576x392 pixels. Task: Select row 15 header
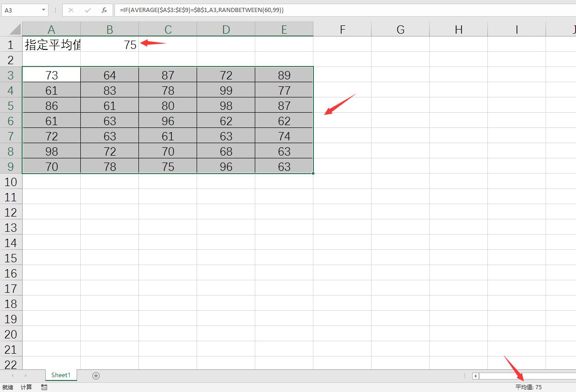(x=11, y=258)
